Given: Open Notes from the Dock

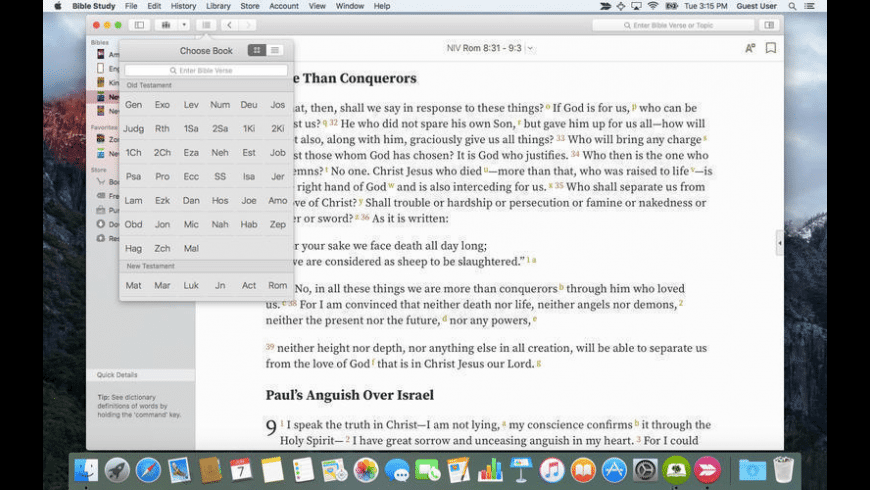Looking at the screenshot, I should coord(272,471).
